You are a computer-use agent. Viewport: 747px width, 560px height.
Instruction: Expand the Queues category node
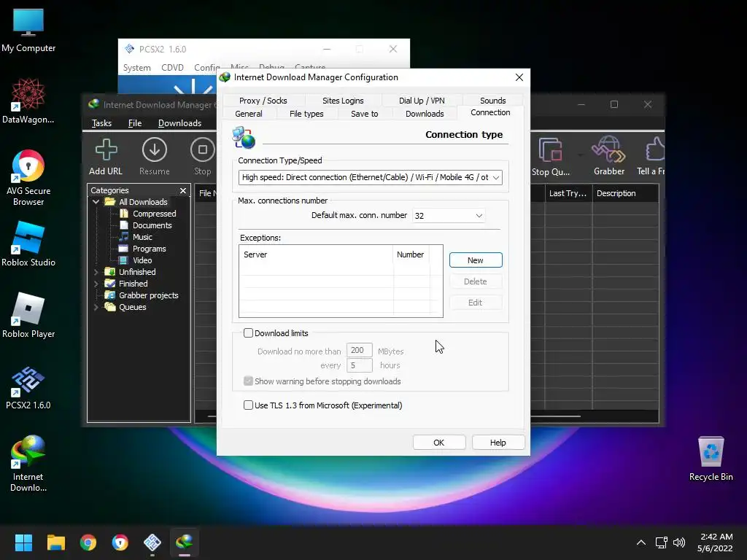[96, 307]
